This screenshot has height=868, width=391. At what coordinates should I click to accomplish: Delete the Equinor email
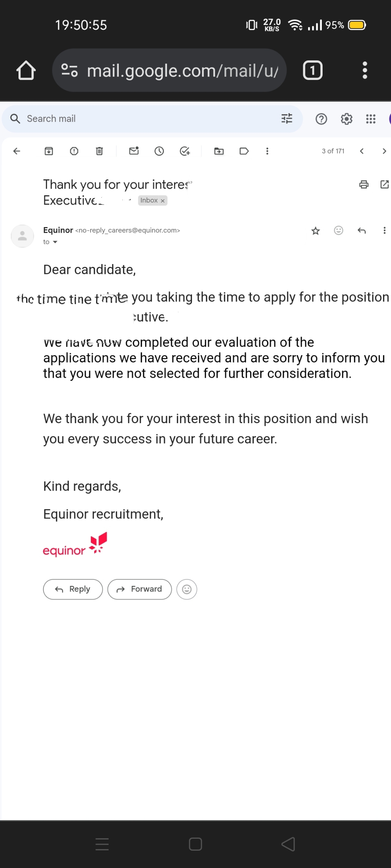point(99,151)
